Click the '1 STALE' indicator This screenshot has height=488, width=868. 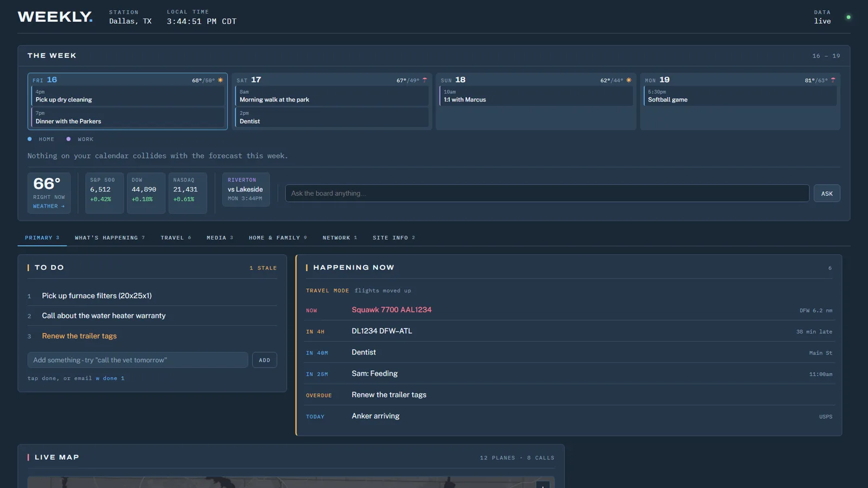click(263, 268)
